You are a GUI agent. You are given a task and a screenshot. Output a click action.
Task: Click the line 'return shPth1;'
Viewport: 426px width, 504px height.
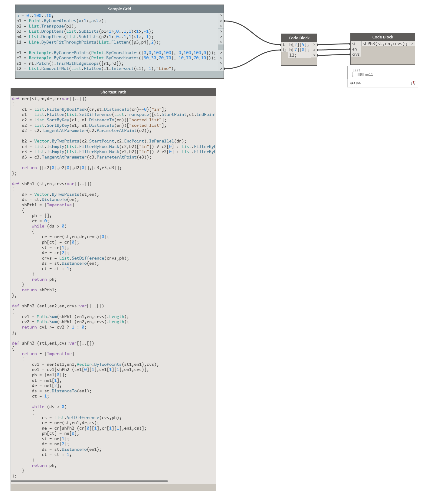(39, 290)
